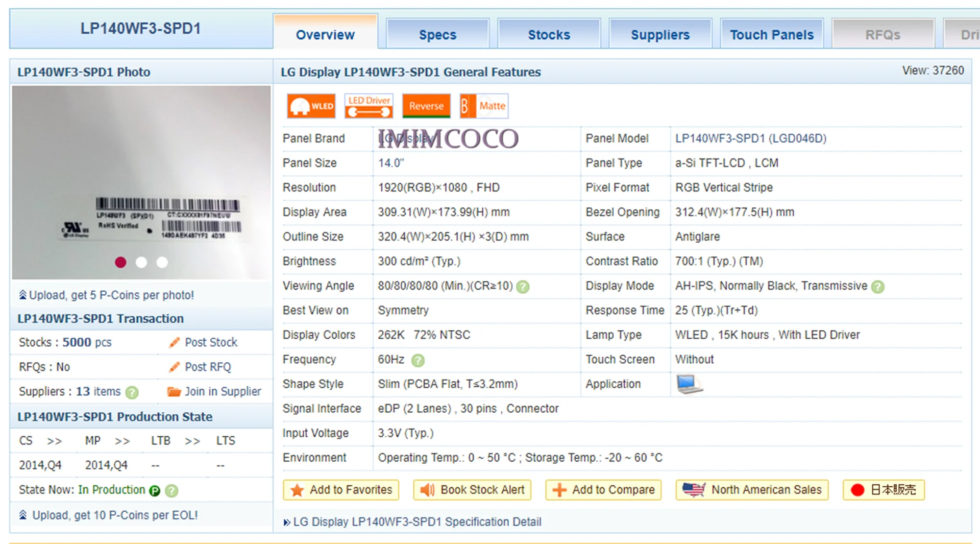
Task: Click the 13 items suppliers count
Action: click(98, 392)
